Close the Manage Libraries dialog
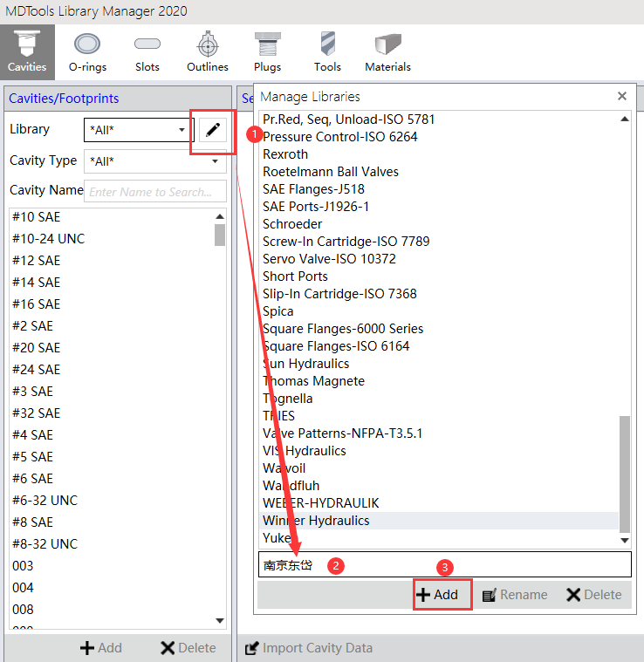The image size is (644, 662). click(621, 96)
